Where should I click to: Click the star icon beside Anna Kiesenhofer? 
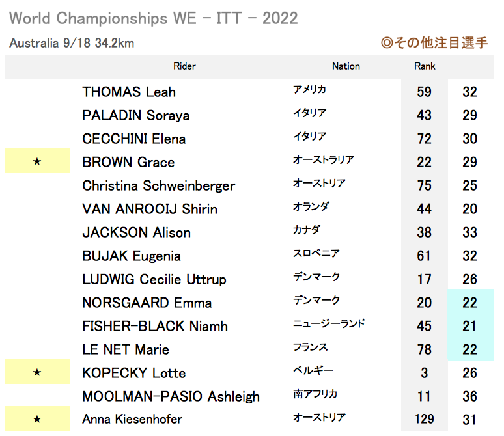coord(37,419)
